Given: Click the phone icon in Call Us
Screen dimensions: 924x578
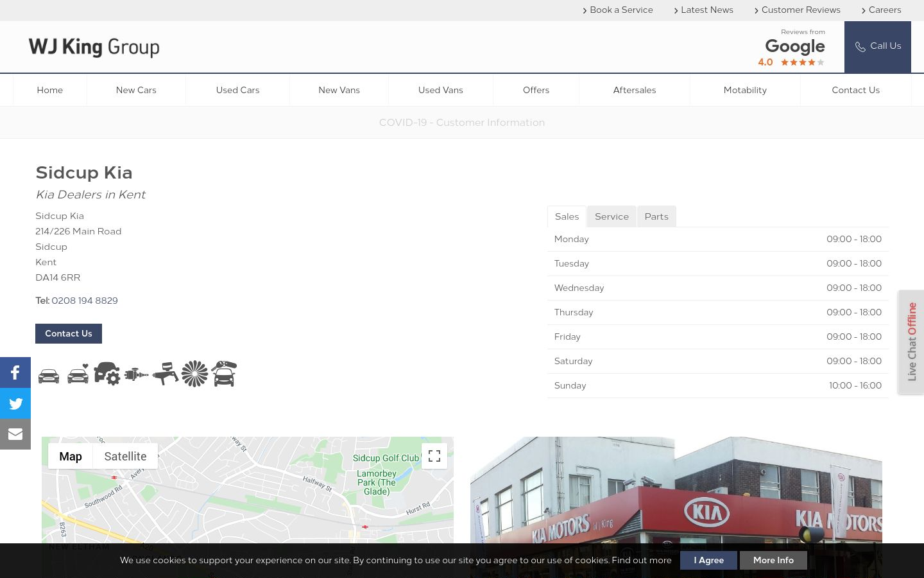Looking at the screenshot, I should tap(860, 47).
